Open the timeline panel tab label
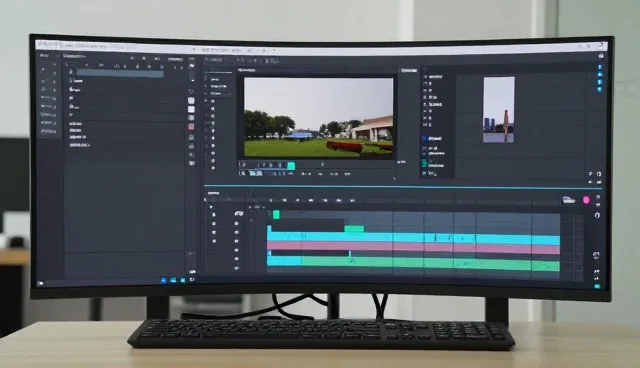 [213, 193]
